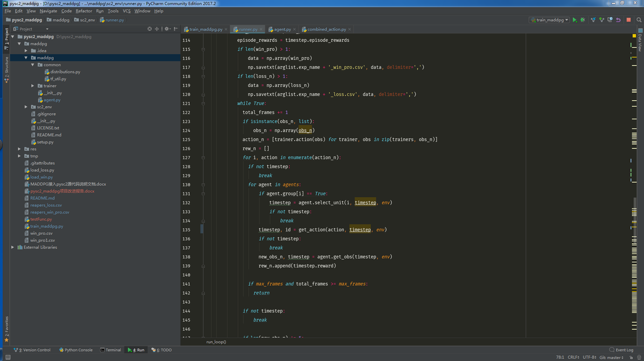Click VCS Update Project icon
This screenshot has width=644, height=361.
593,20
